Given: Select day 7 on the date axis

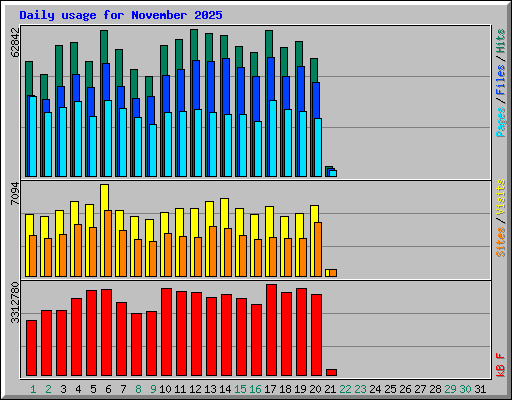Looking at the screenshot, I should pos(123,389).
